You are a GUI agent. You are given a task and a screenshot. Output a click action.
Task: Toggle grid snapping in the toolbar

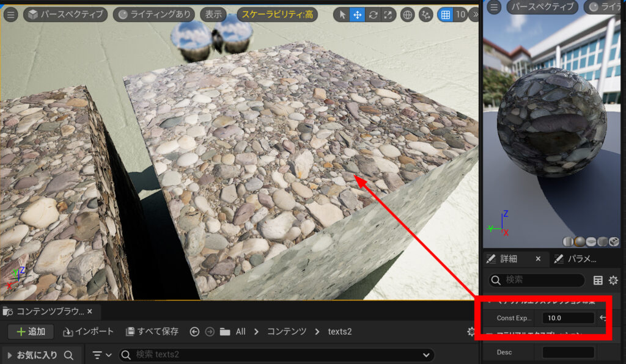[446, 15]
